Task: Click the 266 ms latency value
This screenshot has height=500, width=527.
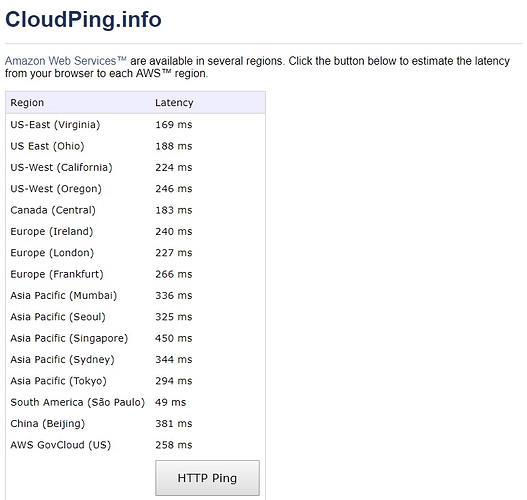Action: 174,274
